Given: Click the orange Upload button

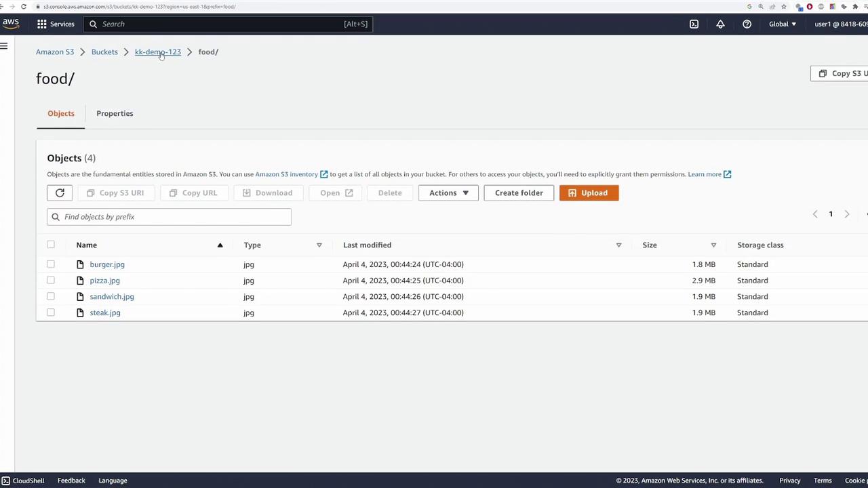Looking at the screenshot, I should (589, 192).
